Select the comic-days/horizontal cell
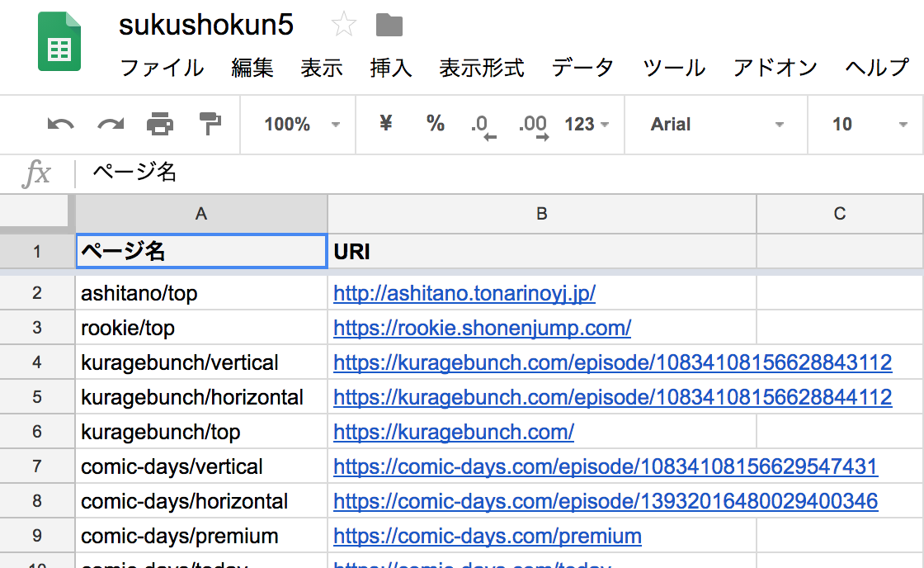 201,501
